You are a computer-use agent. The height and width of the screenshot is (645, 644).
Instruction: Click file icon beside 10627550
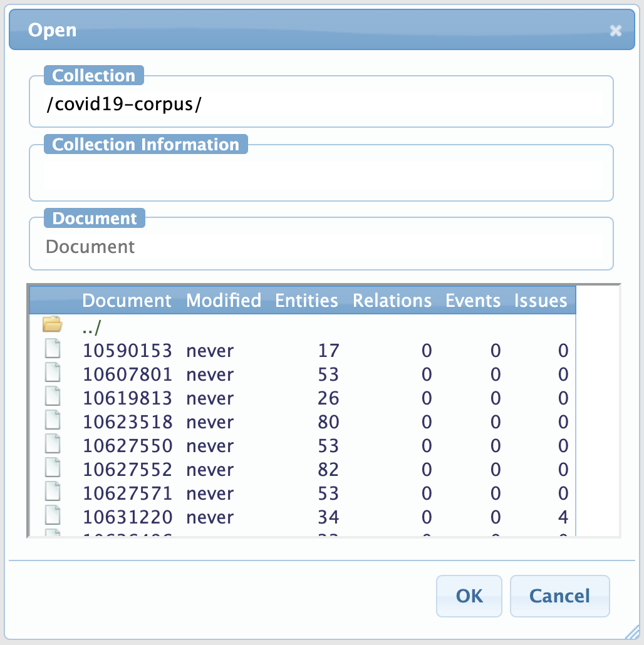[x=53, y=445]
